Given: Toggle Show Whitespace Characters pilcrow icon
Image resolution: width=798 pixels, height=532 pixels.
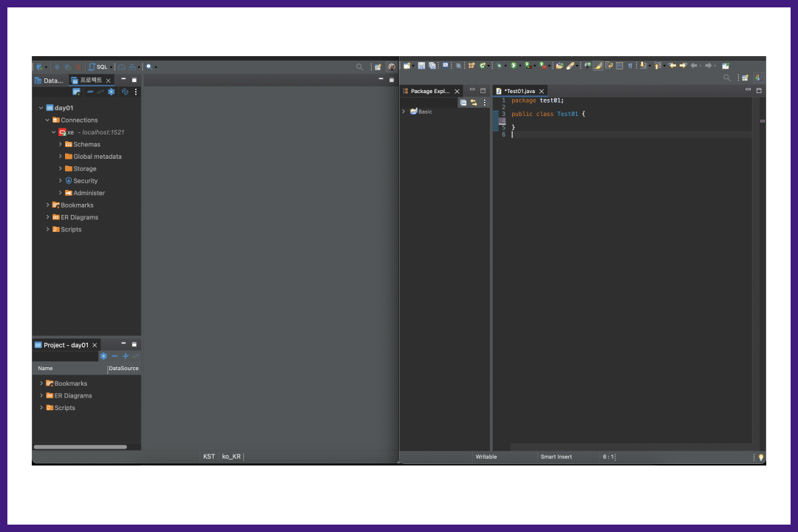Looking at the screenshot, I should point(630,66).
